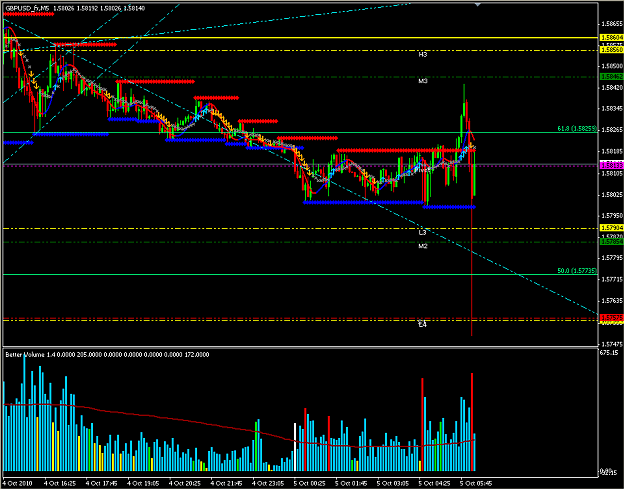Click the 1.58105 price scale value
The width and height of the screenshot is (625, 490).
pos(612,173)
